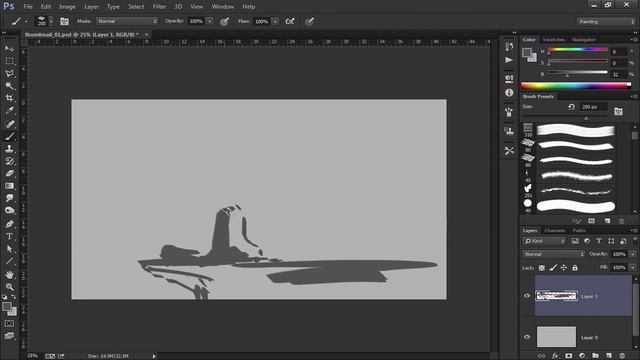Open the Painting workspace dropdown
This screenshot has height=360, width=640.
[606, 22]
